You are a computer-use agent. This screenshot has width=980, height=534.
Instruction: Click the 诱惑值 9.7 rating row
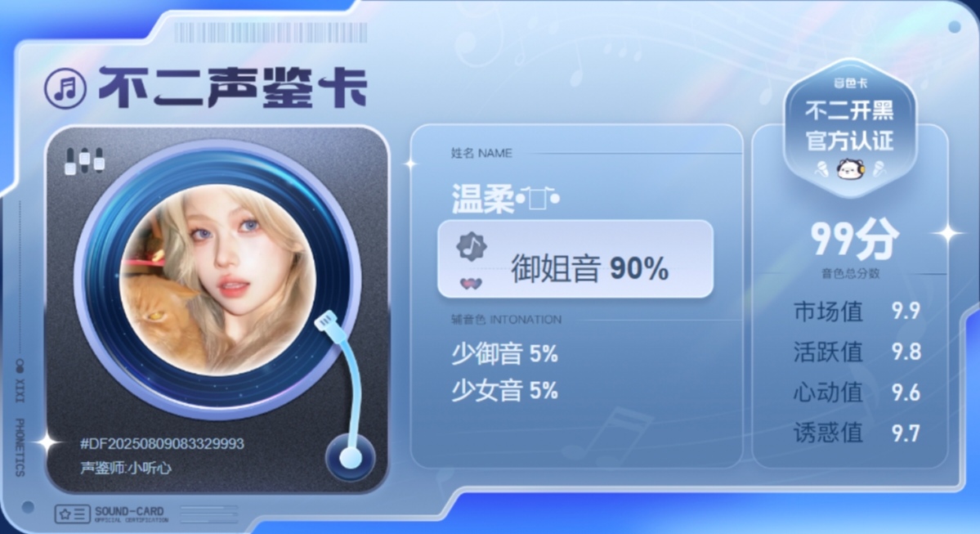click(x=857, y=433)
